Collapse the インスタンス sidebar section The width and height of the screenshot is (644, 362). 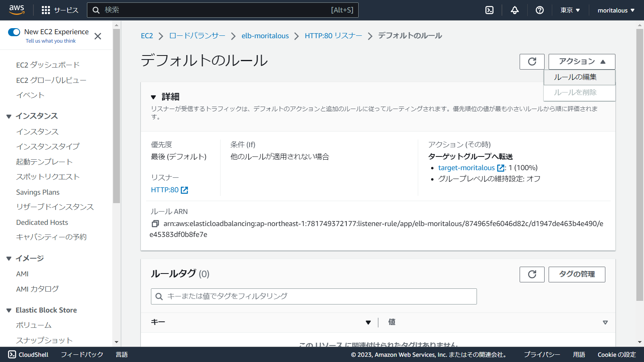pos(9,116)
